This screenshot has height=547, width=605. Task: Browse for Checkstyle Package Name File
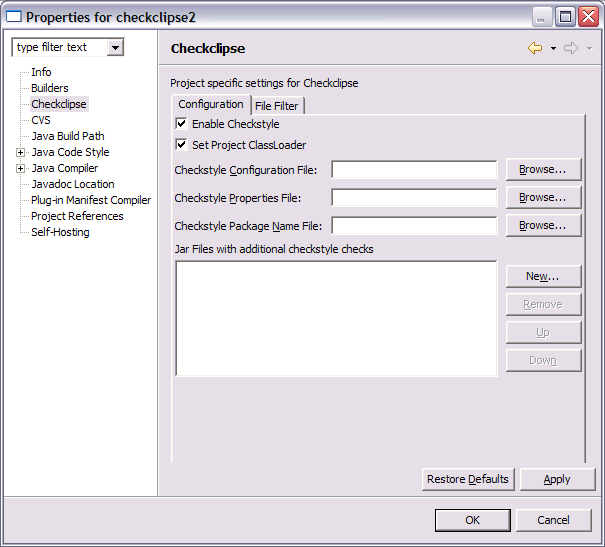point(543,225)
